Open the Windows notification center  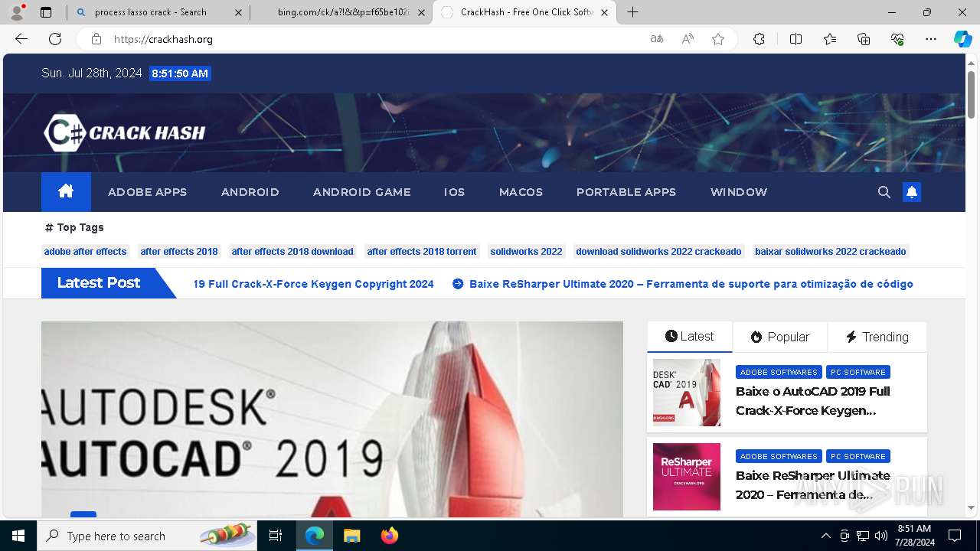955,536
